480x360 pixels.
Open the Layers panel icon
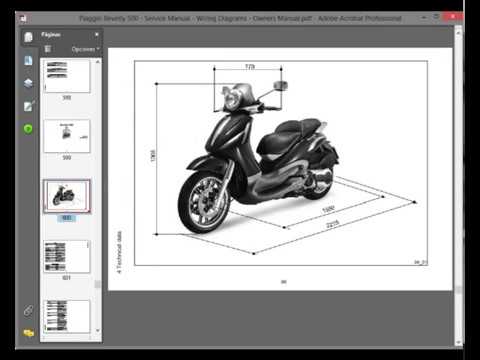click(28, 83)
